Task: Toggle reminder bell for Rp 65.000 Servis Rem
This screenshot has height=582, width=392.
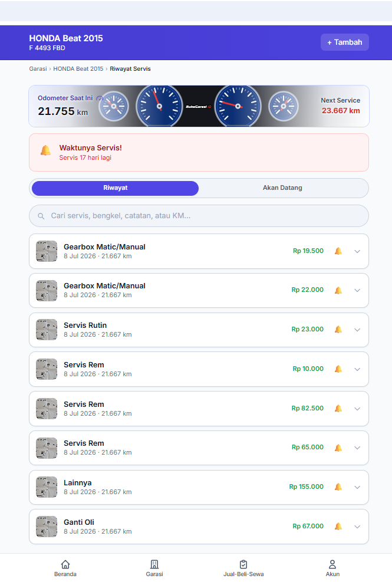Action: 338,448
